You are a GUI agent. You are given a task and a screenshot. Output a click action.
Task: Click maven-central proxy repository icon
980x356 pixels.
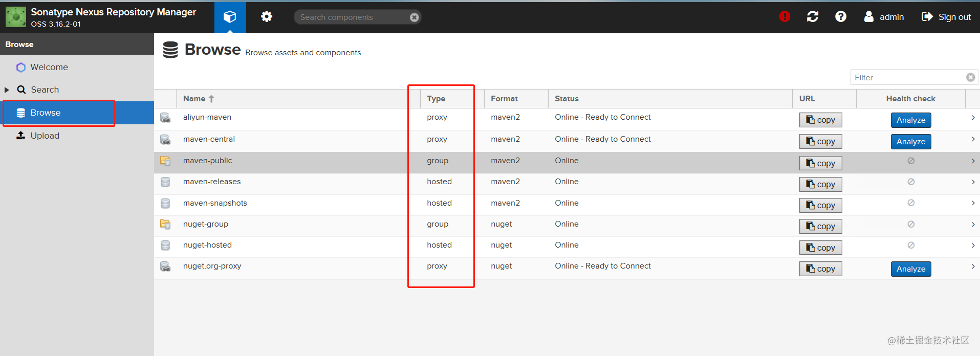tap(165, 139)
